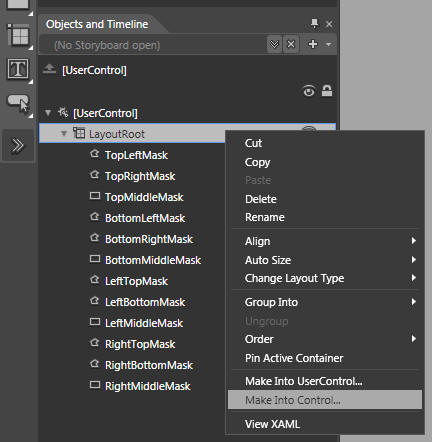Click the return scope arrow beside UserControl
Viewport: 432px width, 442px height.
[x=49, y=69]
